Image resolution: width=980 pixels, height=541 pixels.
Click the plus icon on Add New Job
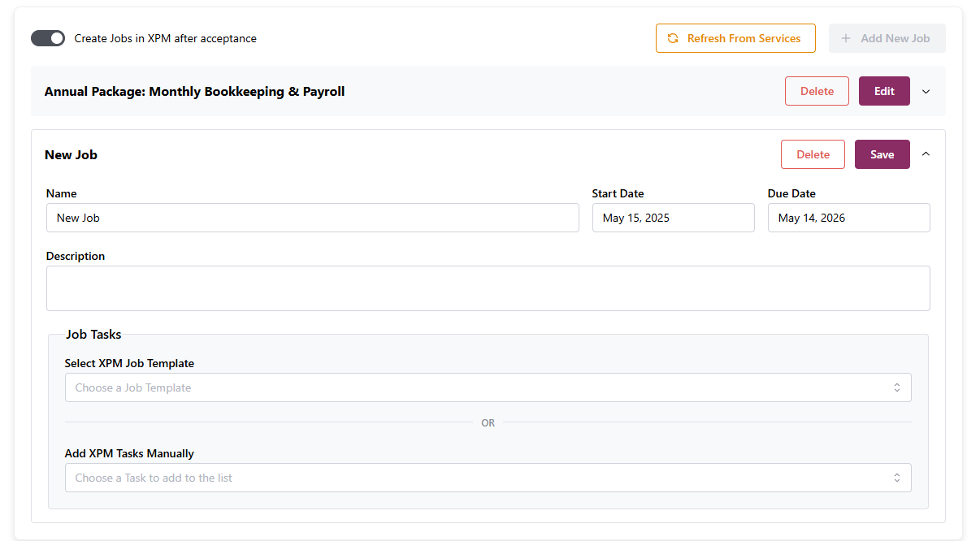point(846,38)
